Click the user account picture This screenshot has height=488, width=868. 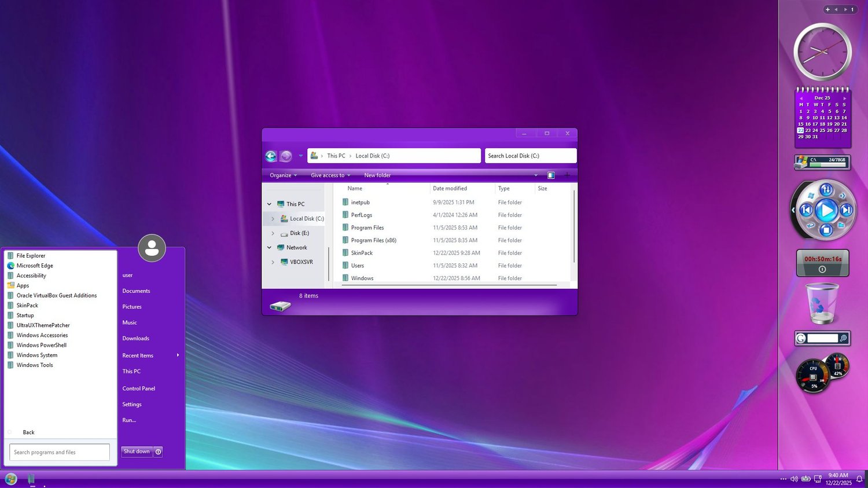pos(152,248)
